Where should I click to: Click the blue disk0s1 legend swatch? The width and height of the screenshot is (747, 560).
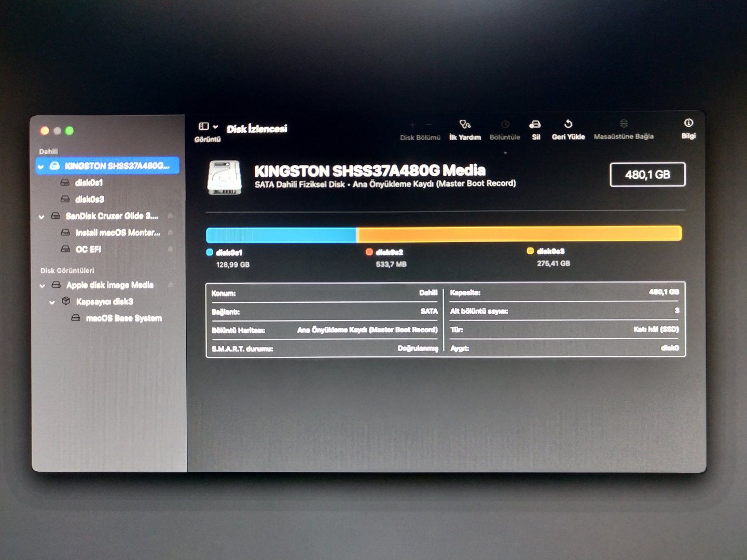click(x=210, y=253)
